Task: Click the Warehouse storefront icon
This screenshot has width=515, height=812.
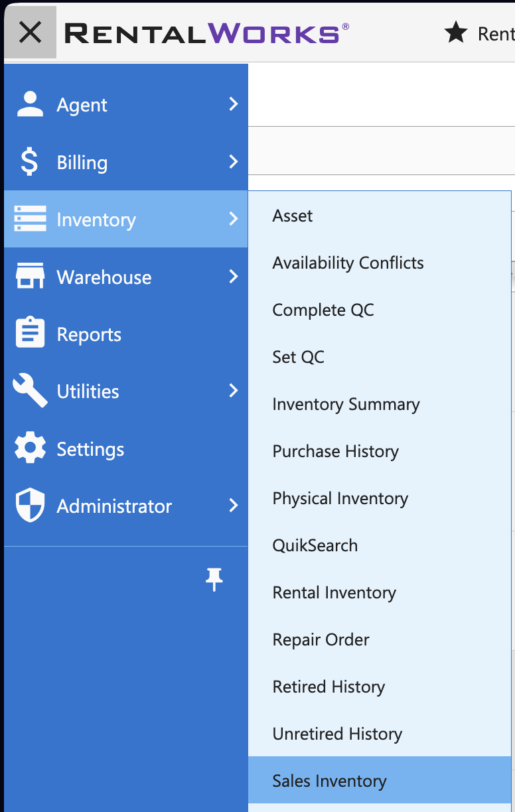Action: click(30, 277)
